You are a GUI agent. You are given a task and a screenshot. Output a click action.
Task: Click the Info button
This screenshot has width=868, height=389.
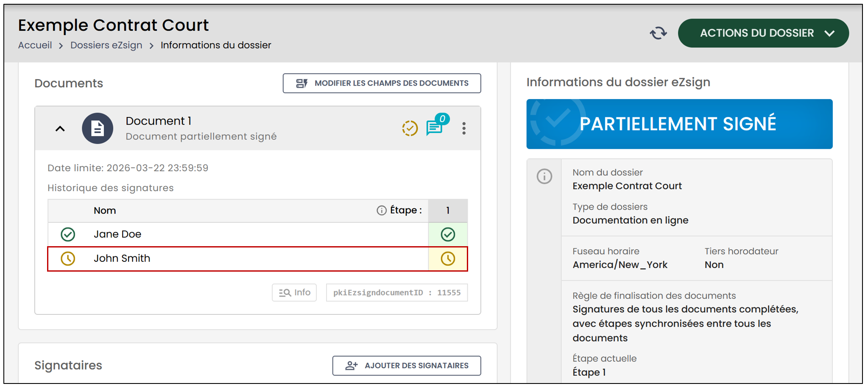tap(294, 292)
